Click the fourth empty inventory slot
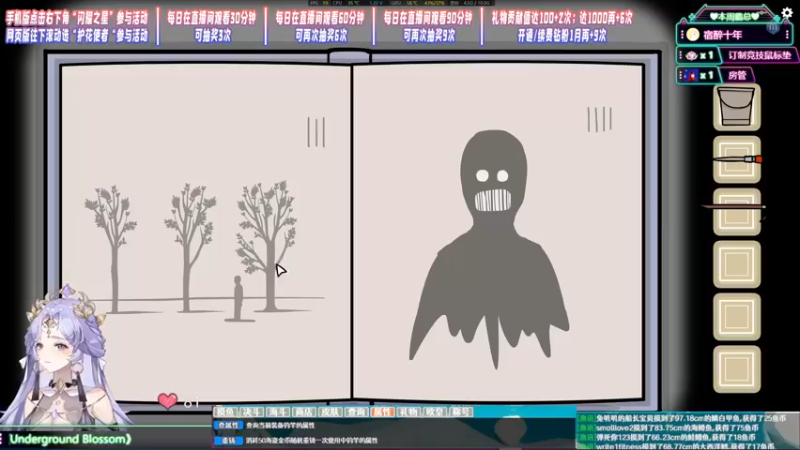 pyautogui.click(x=737, y=265)
